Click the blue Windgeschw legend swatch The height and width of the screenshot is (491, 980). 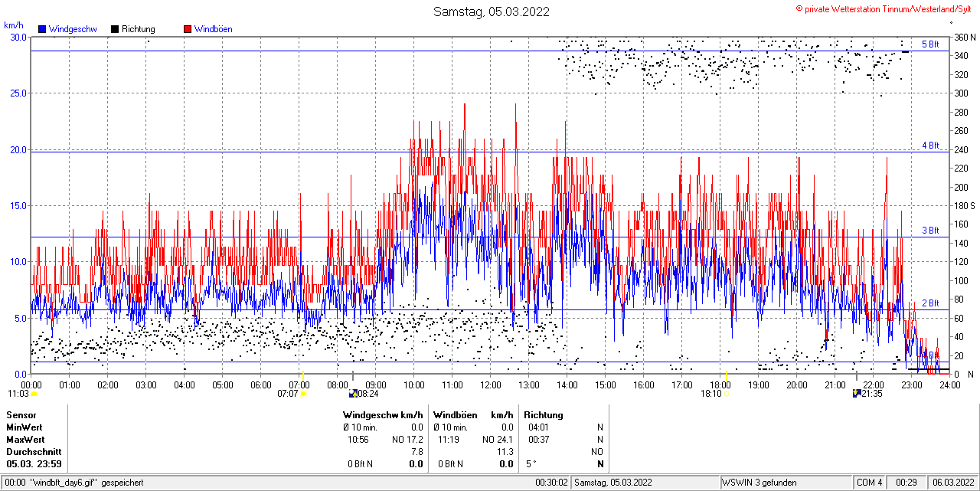click(42, 29)
